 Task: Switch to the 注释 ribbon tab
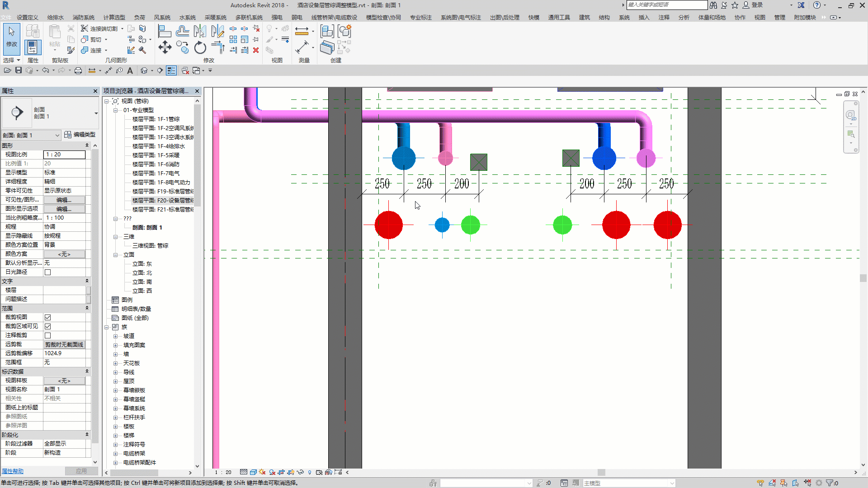tap(664, 18)
